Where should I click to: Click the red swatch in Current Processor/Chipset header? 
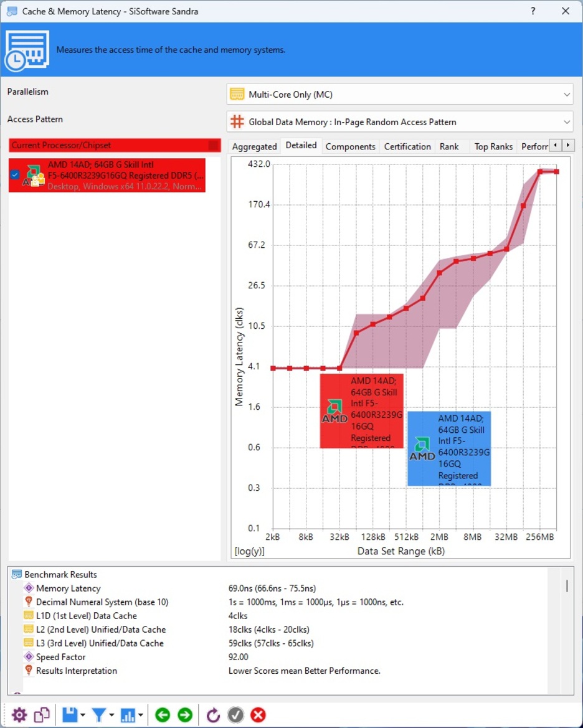click(213, 145)
